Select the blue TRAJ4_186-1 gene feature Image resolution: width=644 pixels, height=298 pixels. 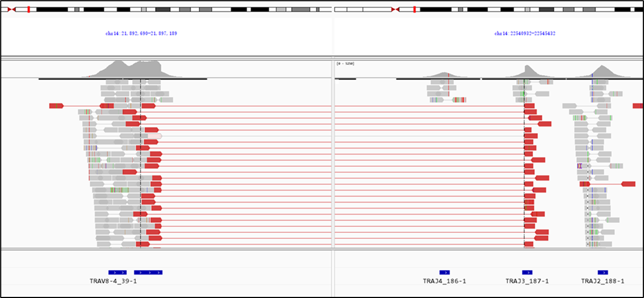[x=445, y=272]
